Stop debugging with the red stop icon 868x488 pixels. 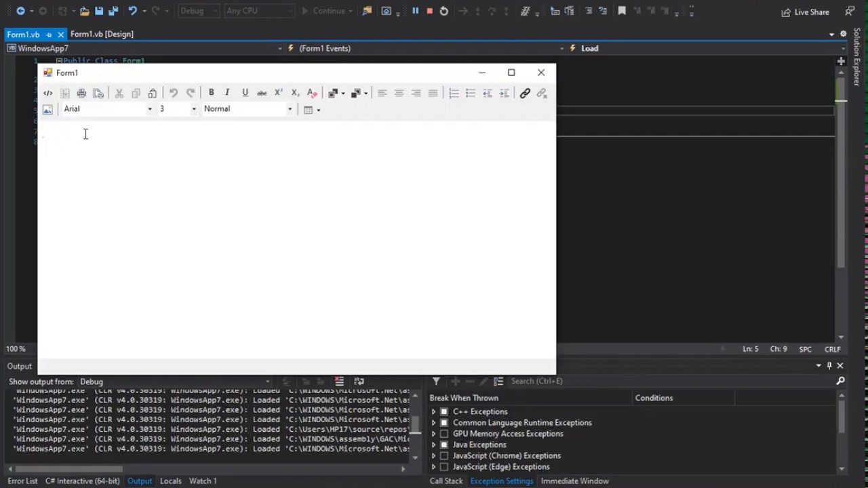coord(429,11)
